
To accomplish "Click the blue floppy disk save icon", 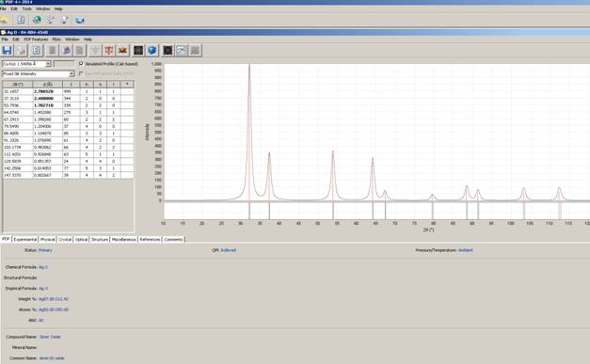I will click(8, 51).
